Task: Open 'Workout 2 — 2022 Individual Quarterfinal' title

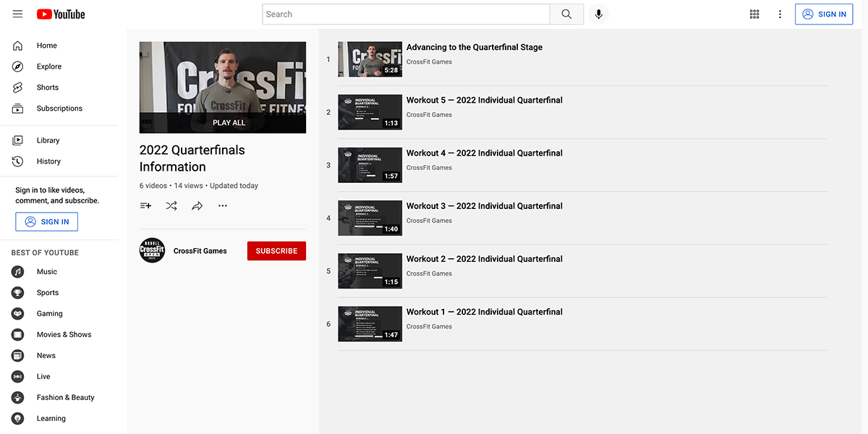Action: (485, 259)
